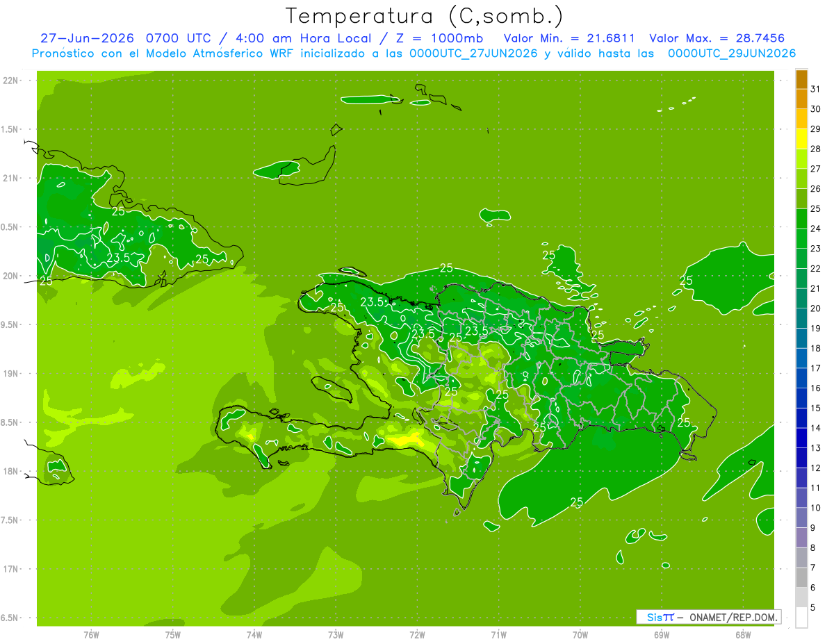Image resolution: width=834 pixels, height=644 pixels.
Task: Click the '76W' longitude label
Action: click(91, 635)
